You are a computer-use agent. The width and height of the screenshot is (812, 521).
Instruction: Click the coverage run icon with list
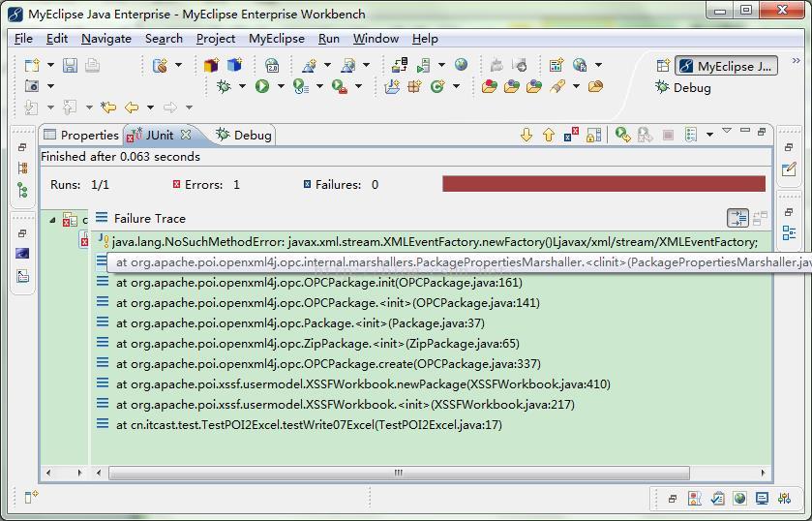tap(301, 86)
